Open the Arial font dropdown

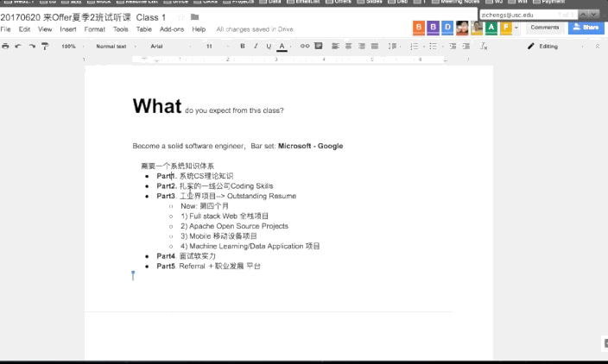tap(171, 46)
